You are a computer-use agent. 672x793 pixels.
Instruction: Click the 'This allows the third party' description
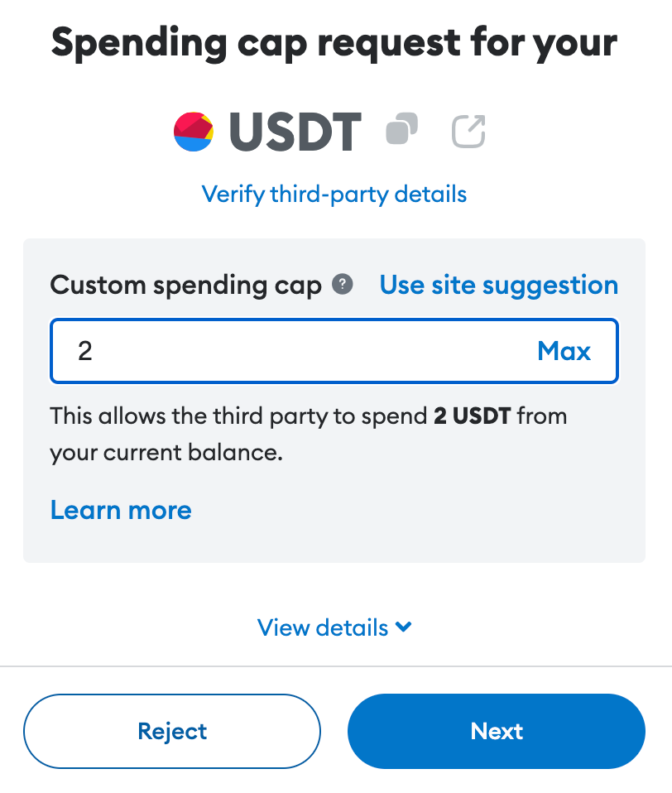tap(240, 415)
